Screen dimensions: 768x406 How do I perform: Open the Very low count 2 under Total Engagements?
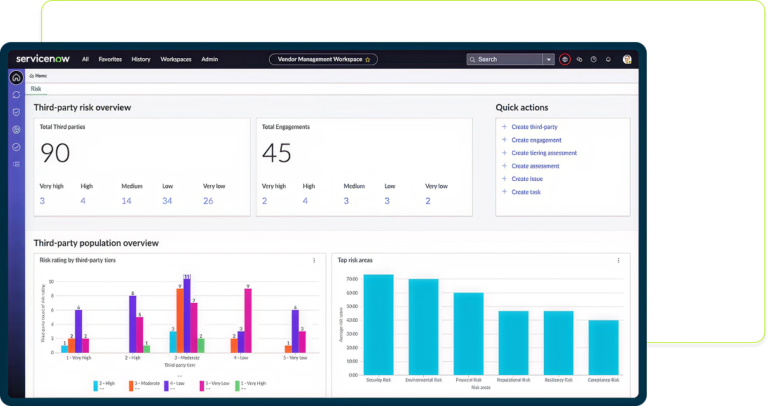[428, 201]
